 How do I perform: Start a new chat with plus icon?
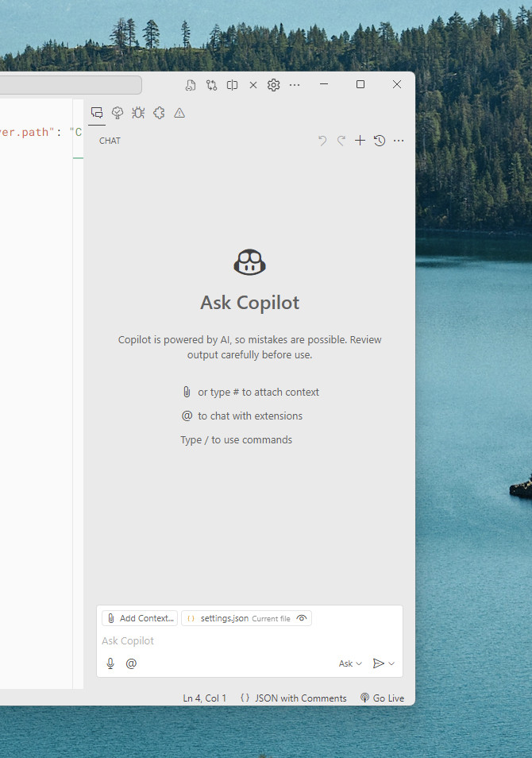click(x=360, y=141)
